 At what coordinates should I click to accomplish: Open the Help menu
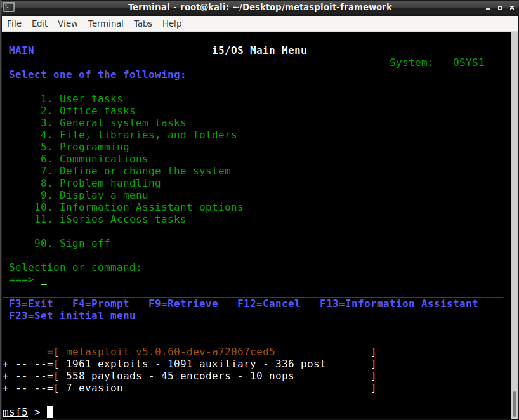172,23
